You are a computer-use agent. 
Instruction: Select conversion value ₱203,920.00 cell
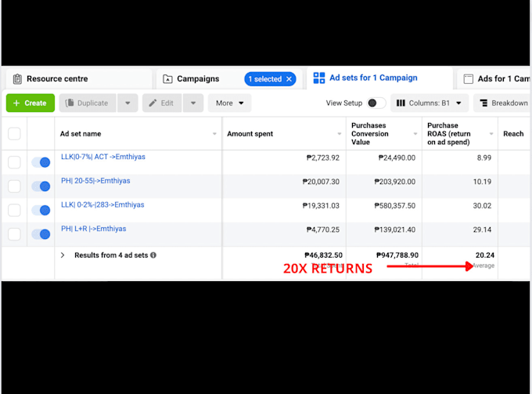(x=394, y=182)
